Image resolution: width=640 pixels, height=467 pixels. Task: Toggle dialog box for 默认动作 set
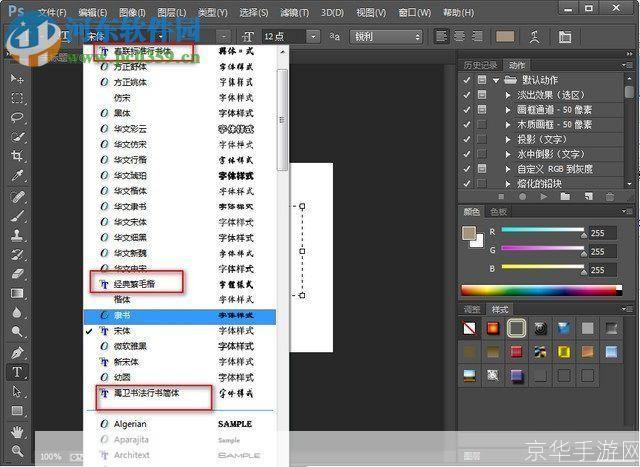point(482,80)
